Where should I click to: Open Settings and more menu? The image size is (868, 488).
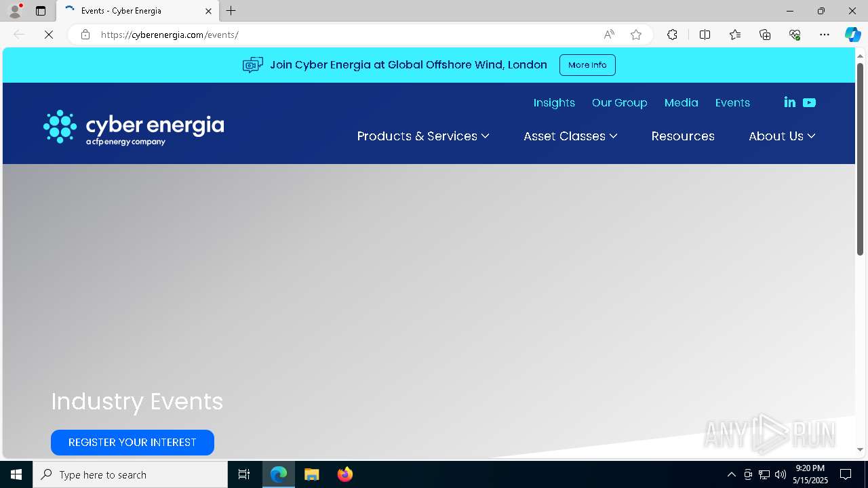[825, 35]
